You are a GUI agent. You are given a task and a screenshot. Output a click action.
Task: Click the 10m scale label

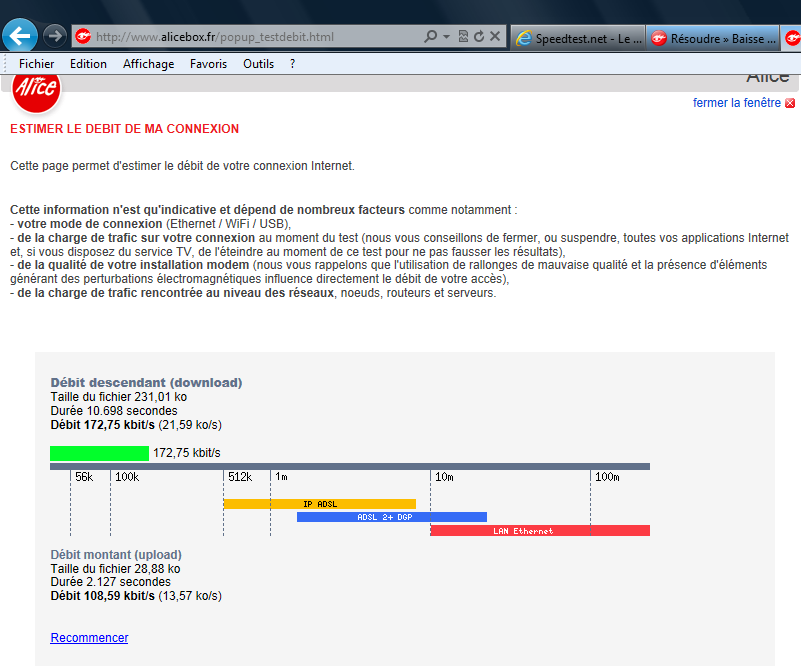click(444, 477)
